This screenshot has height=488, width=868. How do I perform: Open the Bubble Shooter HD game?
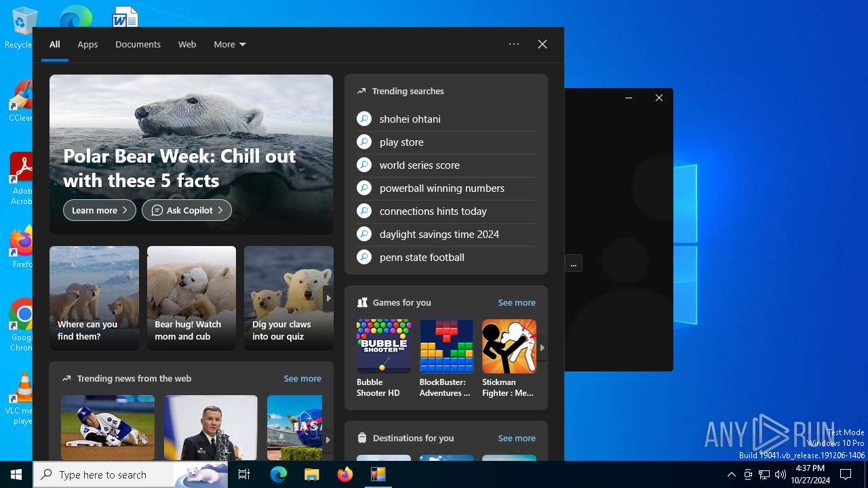[384, 359]
